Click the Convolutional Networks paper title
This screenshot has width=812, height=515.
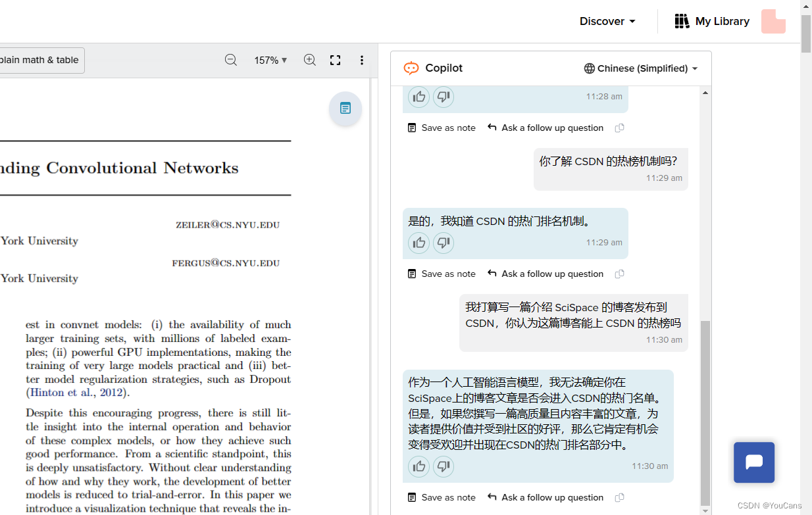[119, 168]
